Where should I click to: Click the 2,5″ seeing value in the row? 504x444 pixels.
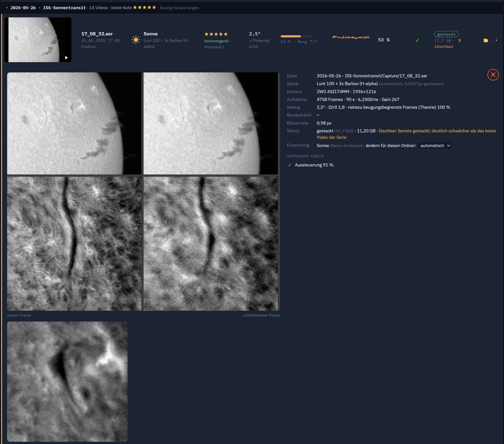pos(255,34)
